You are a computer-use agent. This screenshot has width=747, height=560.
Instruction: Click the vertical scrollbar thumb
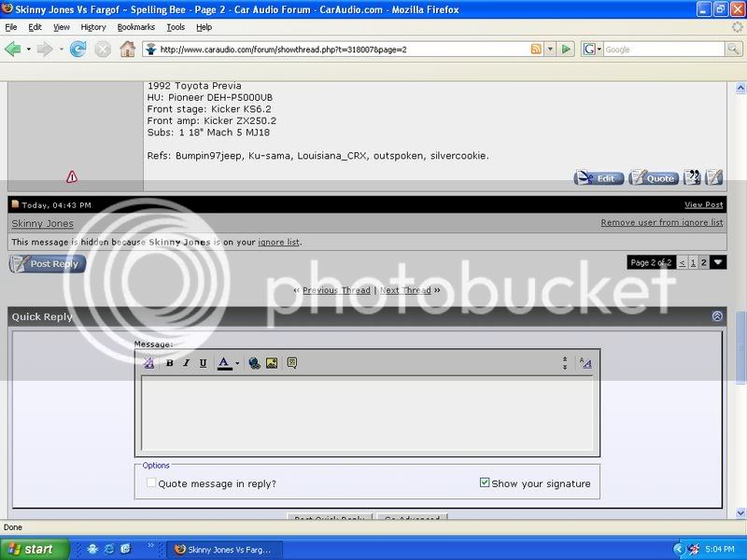point(740,346)
